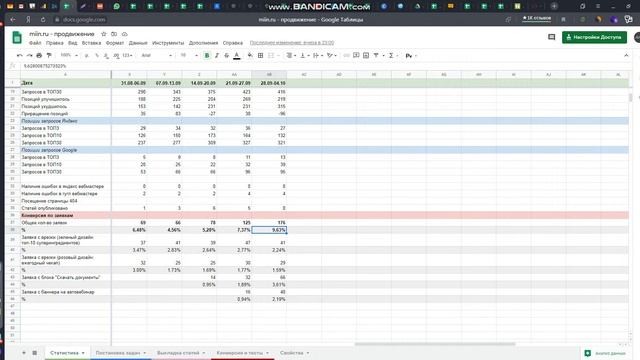640x360 pixels.
Task: Click the browser back arrow
Action: [x=13, y=20]
